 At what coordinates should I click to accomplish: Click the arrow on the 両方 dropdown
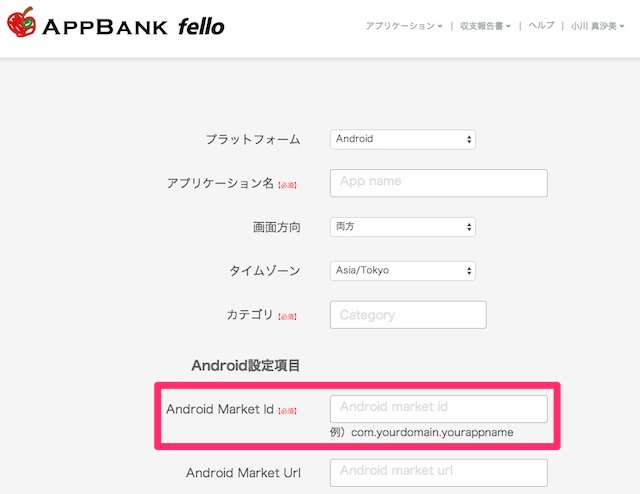469,227
